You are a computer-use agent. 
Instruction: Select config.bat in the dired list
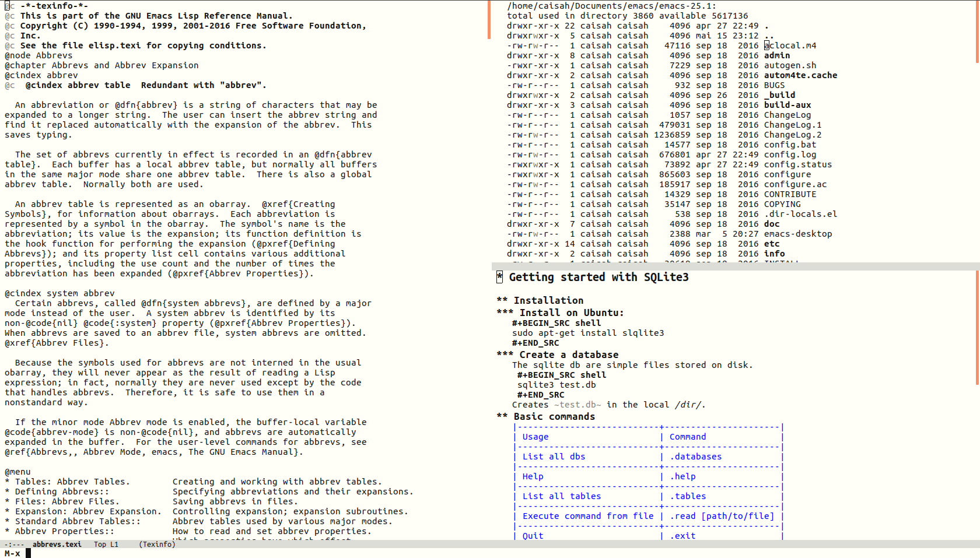tap(790, 145)
